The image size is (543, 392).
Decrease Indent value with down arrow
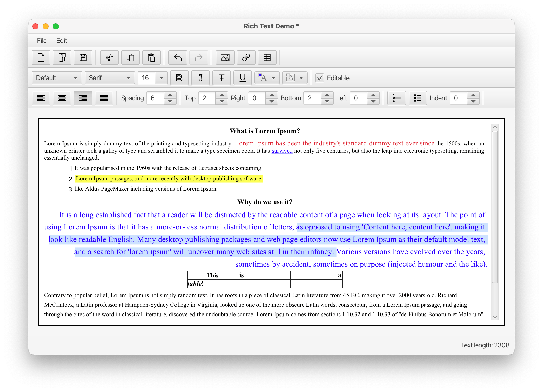[473, 101]
